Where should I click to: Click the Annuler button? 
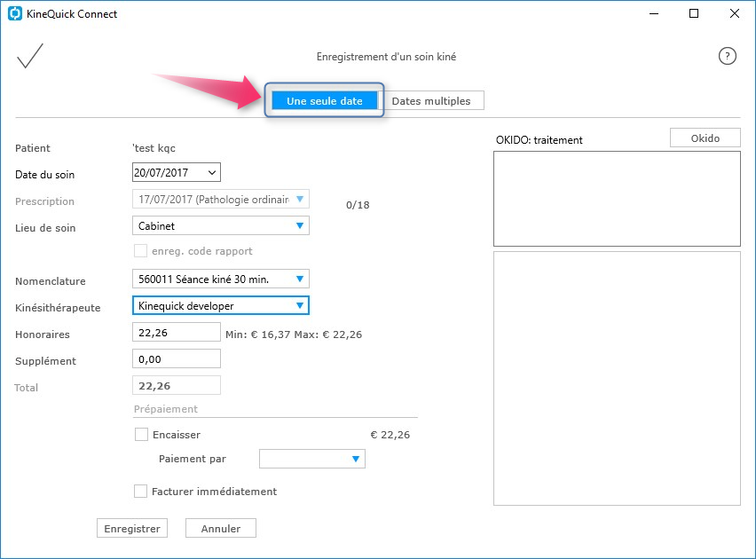click(221, 529)
